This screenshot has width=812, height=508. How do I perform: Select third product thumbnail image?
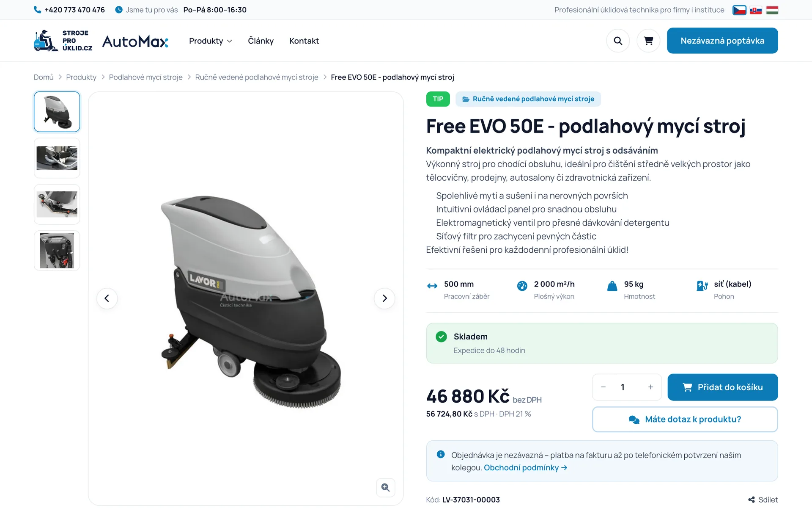(x=57, y=204)
